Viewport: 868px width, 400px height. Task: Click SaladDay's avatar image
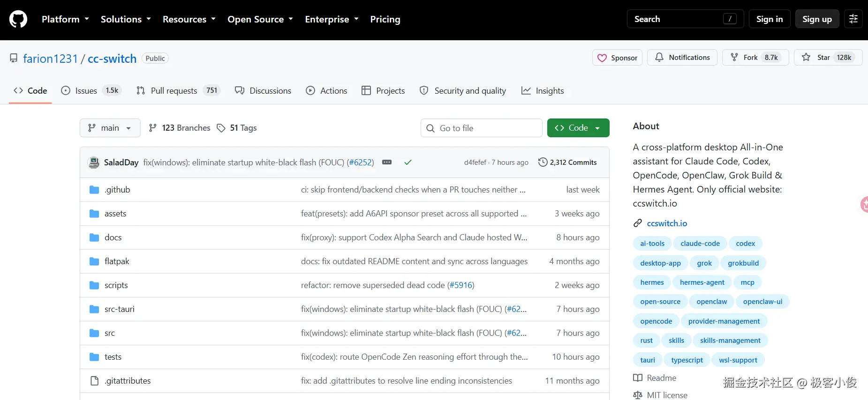click(94, 163)
